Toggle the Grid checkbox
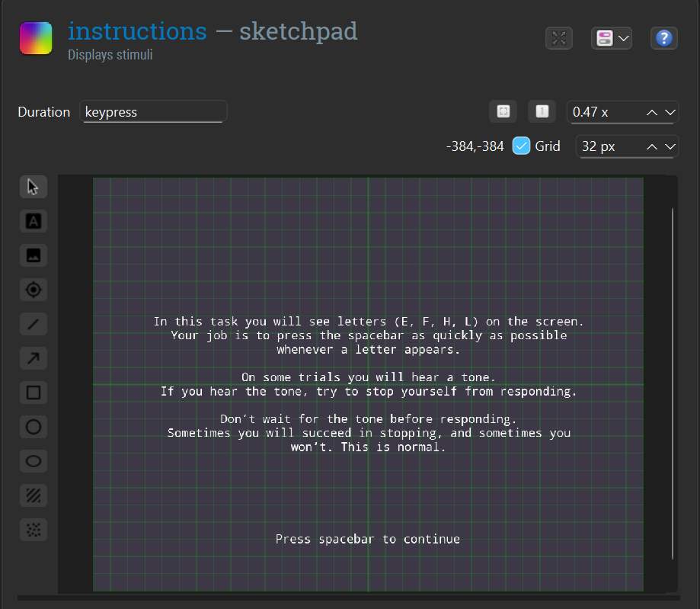 coord(521,146)
